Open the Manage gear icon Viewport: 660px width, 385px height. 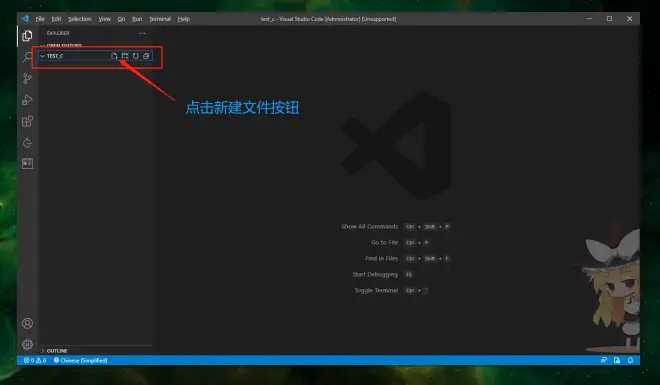coord(27,345)
